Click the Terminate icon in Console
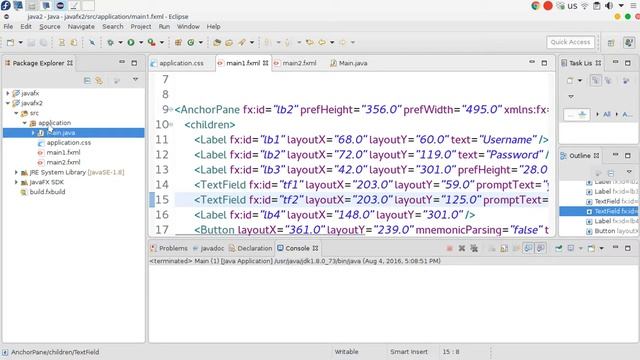The height and width of the screenshot is (360, 640). click(450, 248)
